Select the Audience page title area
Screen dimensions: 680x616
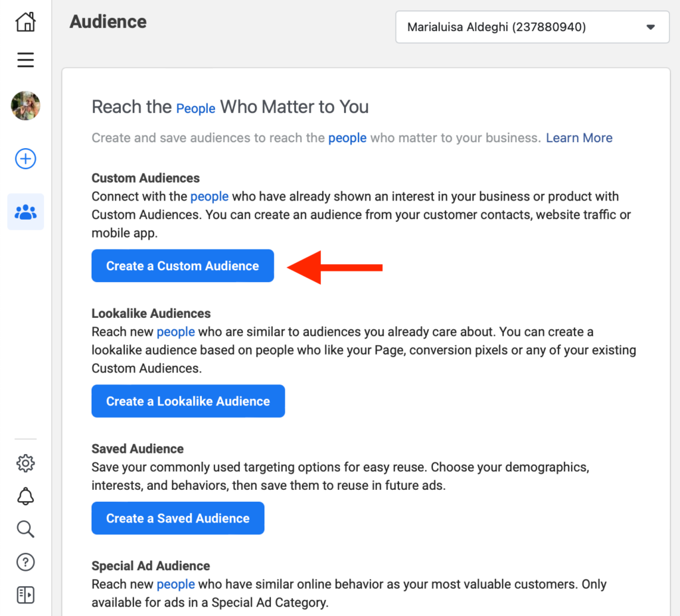point(108,22)
